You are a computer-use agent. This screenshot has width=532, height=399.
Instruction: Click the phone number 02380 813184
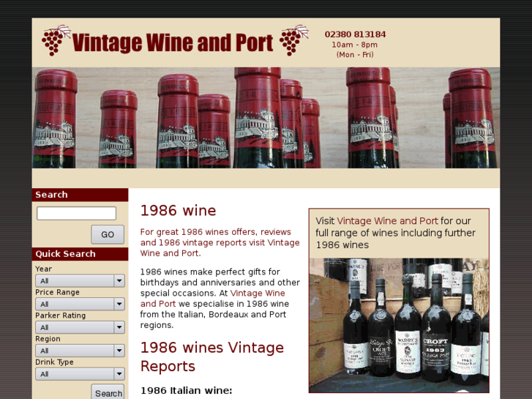click(x=355, y=34)
